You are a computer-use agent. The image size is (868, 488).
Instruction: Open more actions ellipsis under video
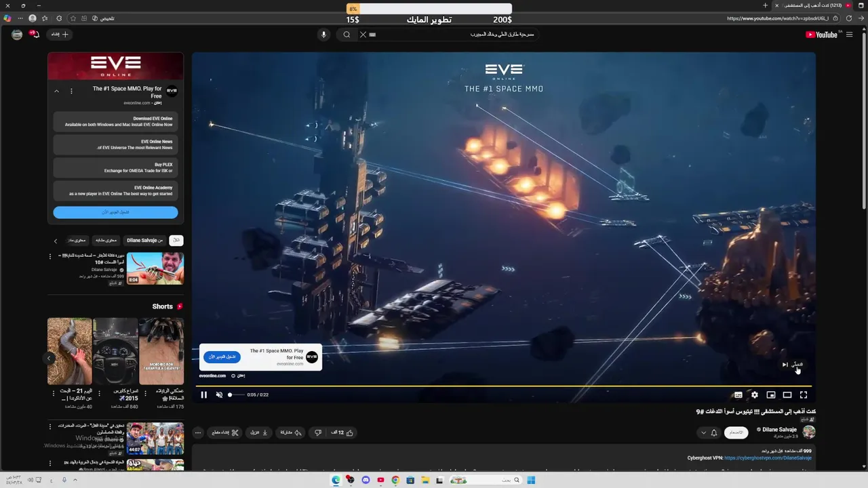[x=198, y=432]
